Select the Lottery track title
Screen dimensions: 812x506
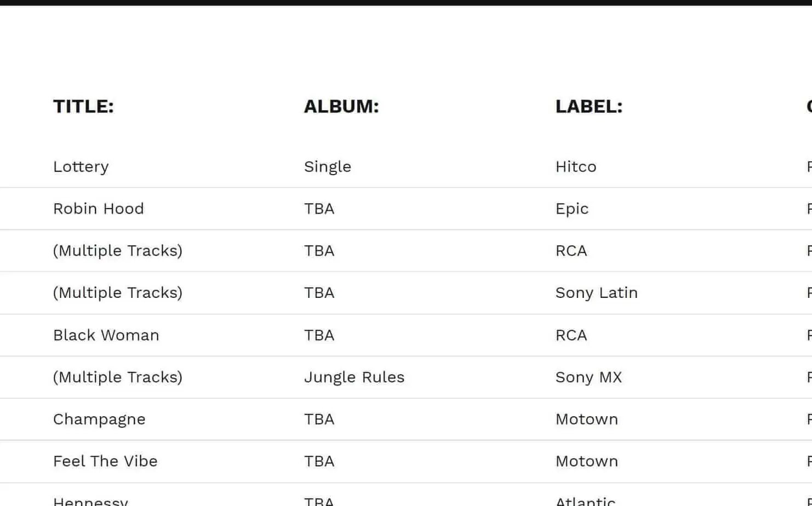coord(81,166)
